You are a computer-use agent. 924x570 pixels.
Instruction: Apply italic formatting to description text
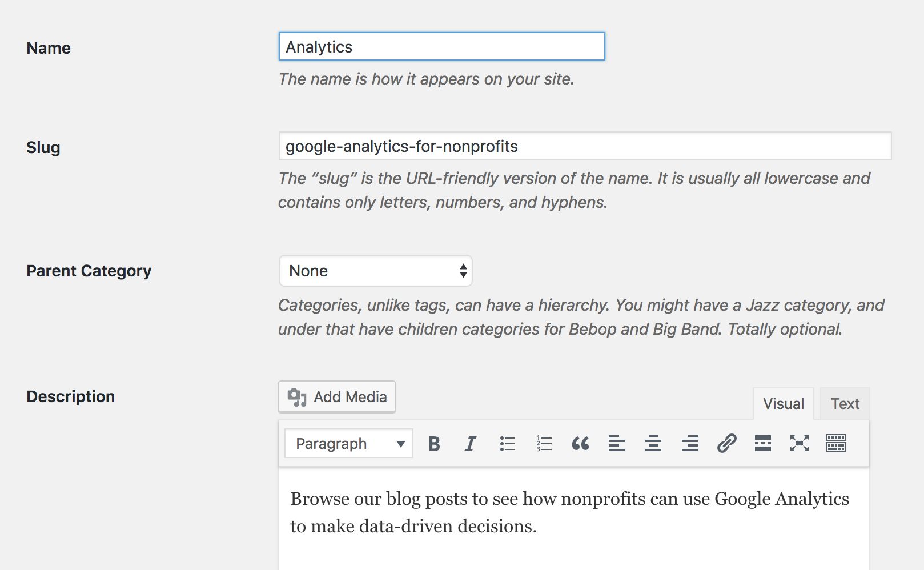pyautogui.click(x=471, y=444)
